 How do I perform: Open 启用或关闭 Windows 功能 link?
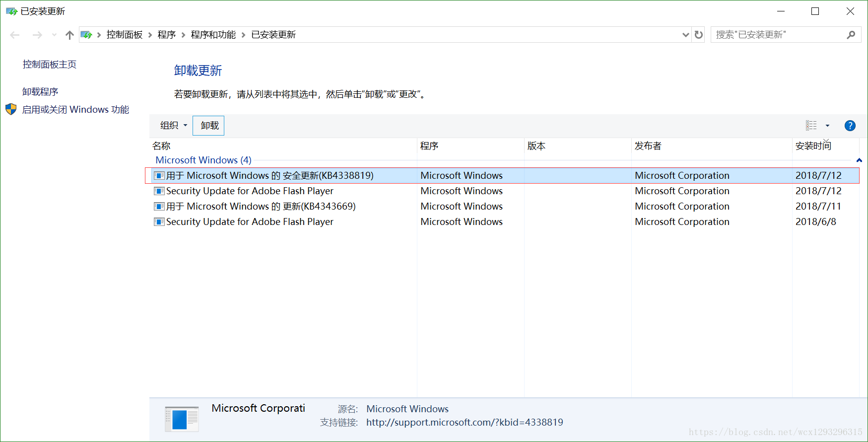pyautogui.click(x=75, y=109)
